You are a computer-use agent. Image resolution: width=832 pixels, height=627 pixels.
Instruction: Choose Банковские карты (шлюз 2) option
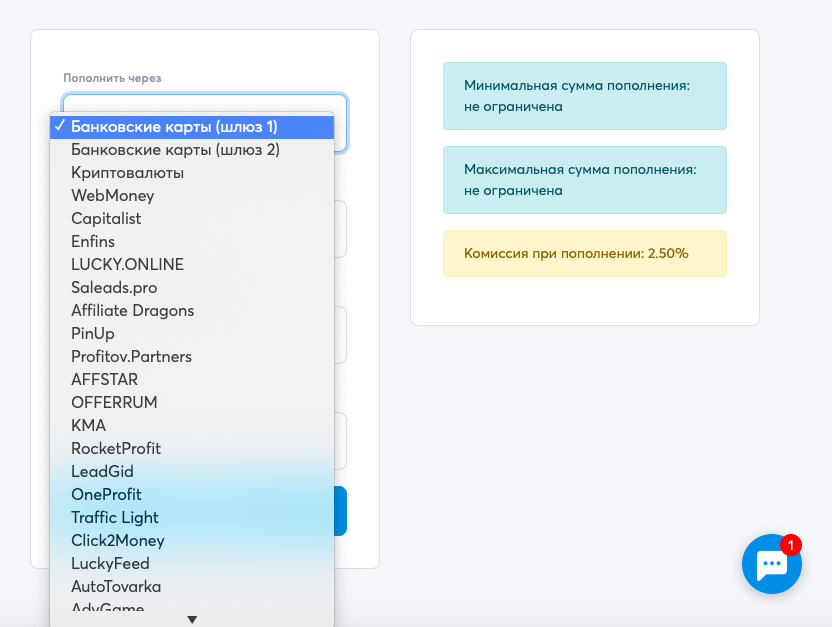point(192,150)
